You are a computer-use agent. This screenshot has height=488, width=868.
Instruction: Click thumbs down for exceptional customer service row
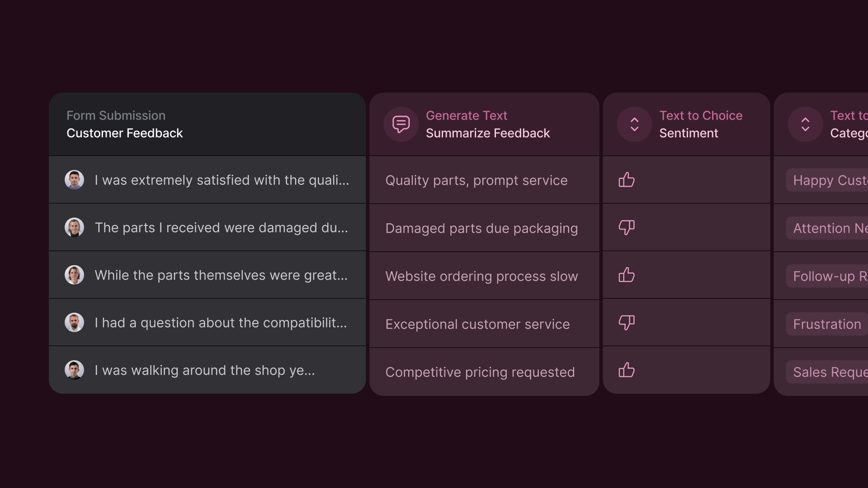[x=627, y=322]
